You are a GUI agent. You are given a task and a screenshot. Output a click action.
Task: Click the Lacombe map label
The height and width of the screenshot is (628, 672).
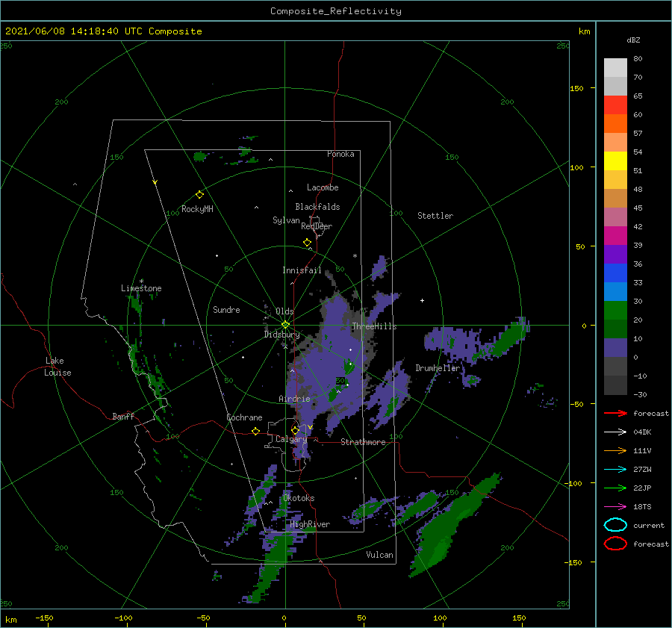(323, 187)
